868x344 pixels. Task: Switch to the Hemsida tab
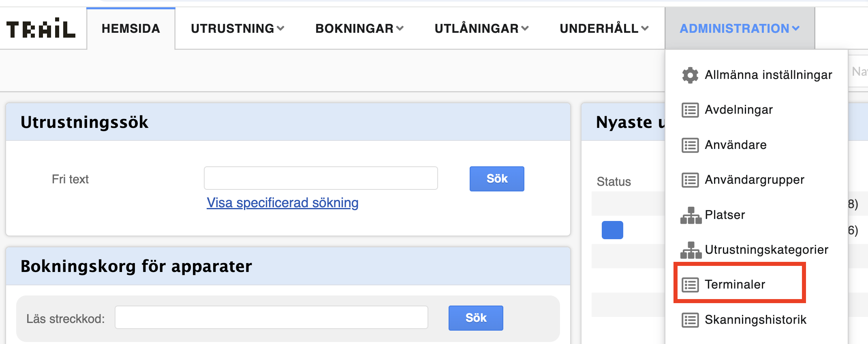coord(131,28)
